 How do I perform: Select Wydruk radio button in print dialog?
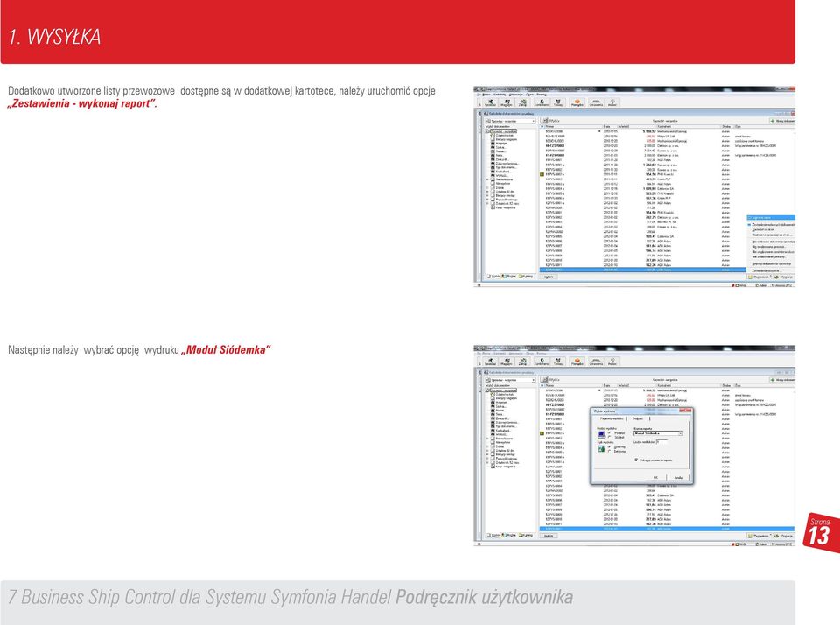[610, 437]
